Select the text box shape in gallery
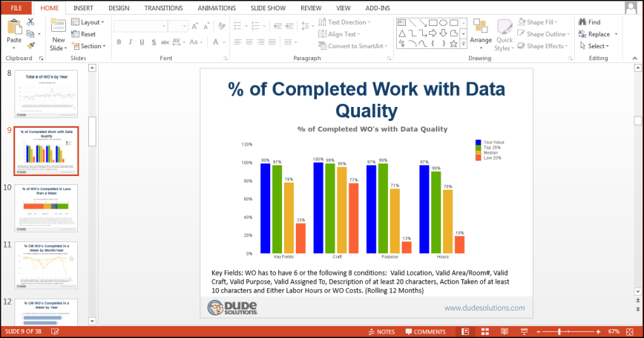This screenshot has height=338, width=644. [402, 22]
